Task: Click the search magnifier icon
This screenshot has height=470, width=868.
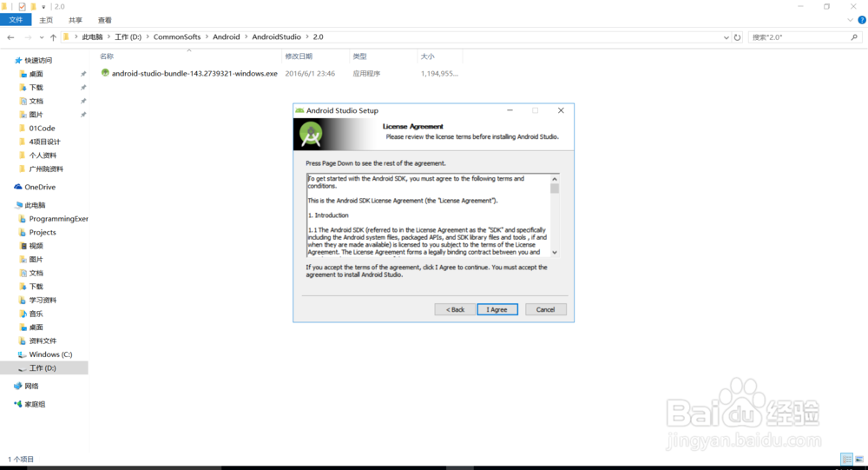Action: pos(854,37)
